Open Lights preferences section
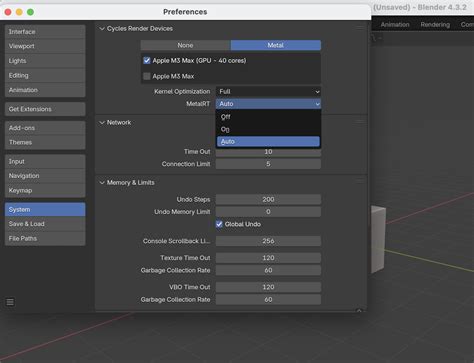474x363 pixels. 45,61
